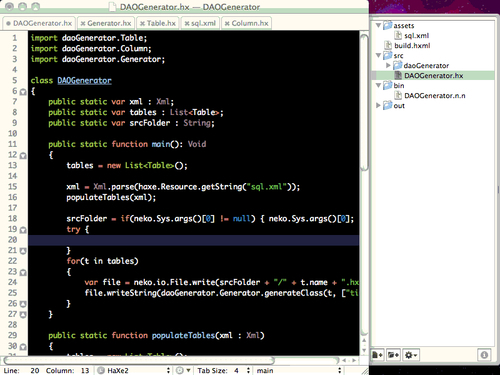This screenshot has width=500, height=375.
Task: Expand the daoGenerator folder
Action: (x=388, y=65)
